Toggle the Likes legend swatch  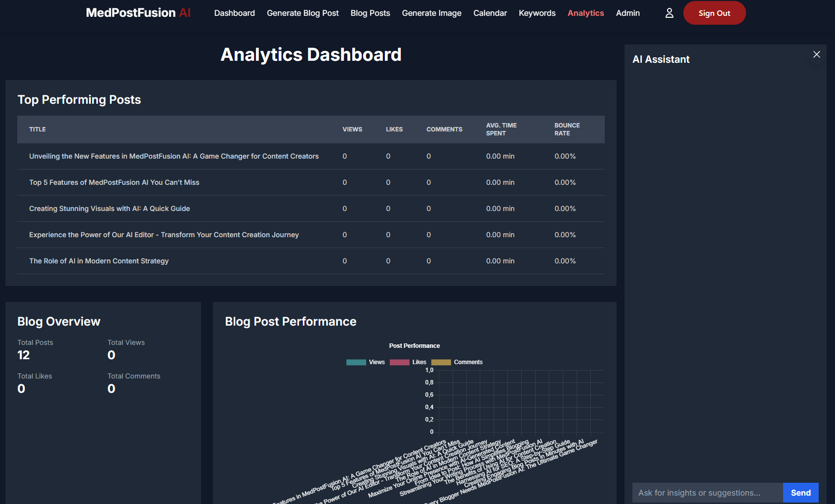400,362
